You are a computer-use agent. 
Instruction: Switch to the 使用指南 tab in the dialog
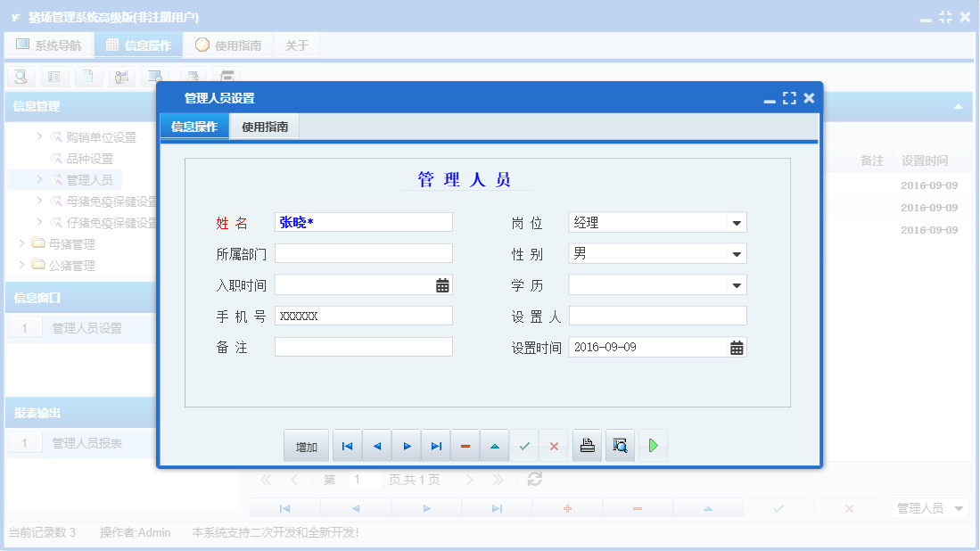pyautogui.click(x=266, y=126)
